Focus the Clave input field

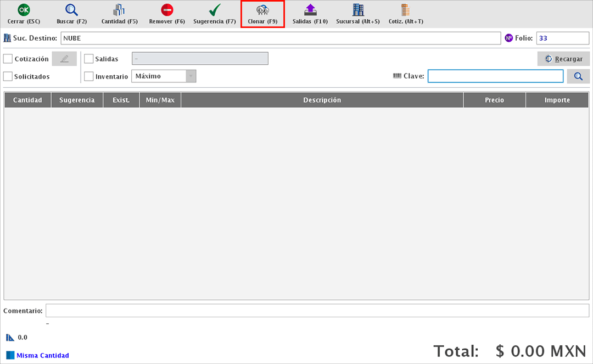click(x=495, y=76)
